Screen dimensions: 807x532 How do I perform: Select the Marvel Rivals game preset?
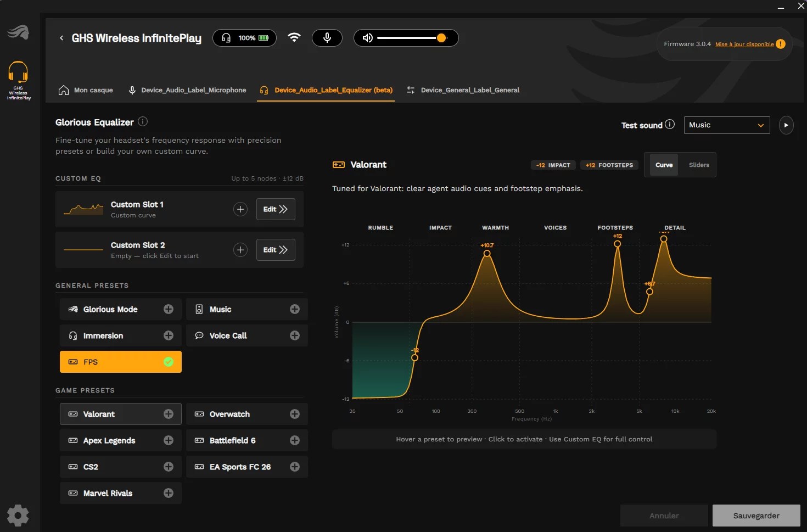tap(120, 493)
